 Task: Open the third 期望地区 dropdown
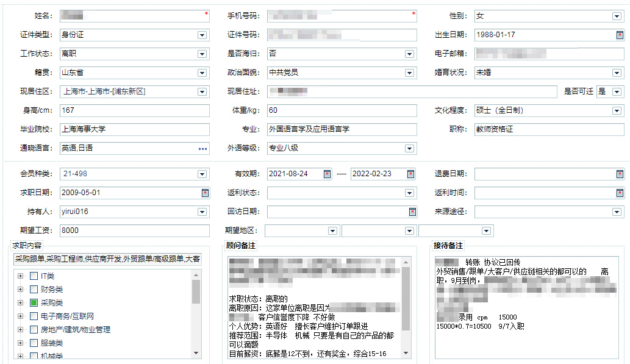pyautogui.click(x=487, y=230)
